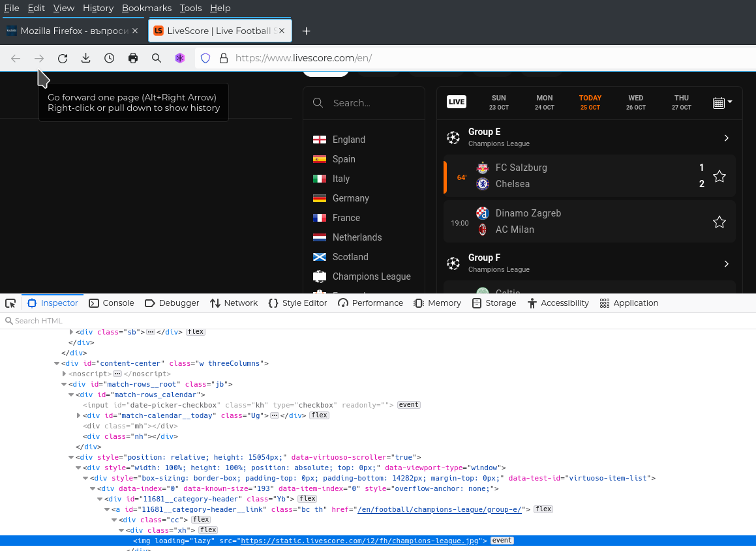The image size is (756, 551).
Task: Select the THU 27 OCT date
Action: pyautogui.click(x=681, y=102)
